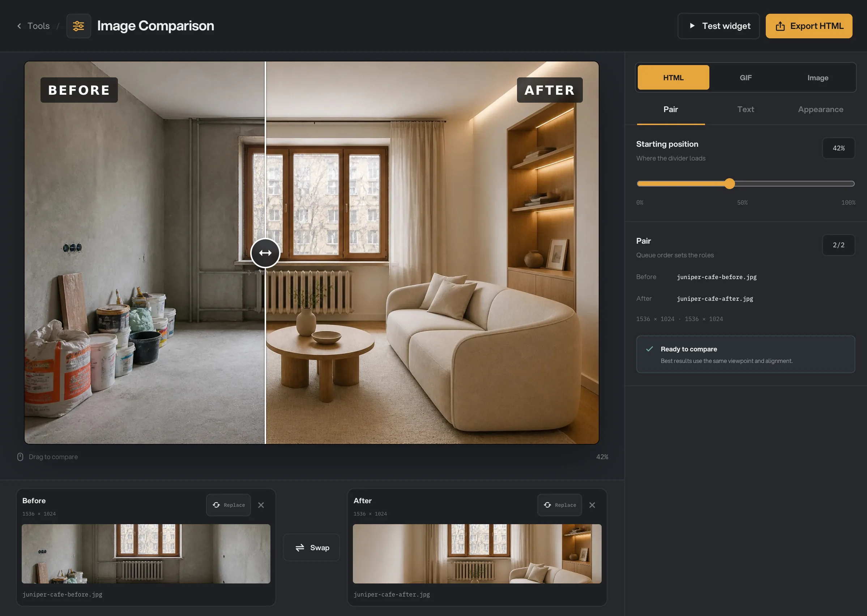867x616 pixels.
Task: Click the Replace button for Before image
Action: point(228,505)
